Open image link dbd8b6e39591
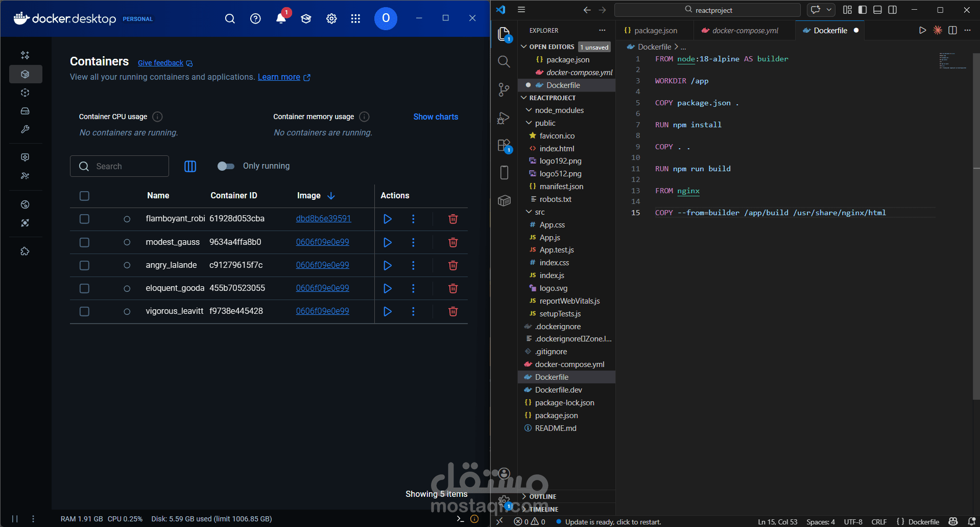The image size is (980, 527). click(323, 219)
